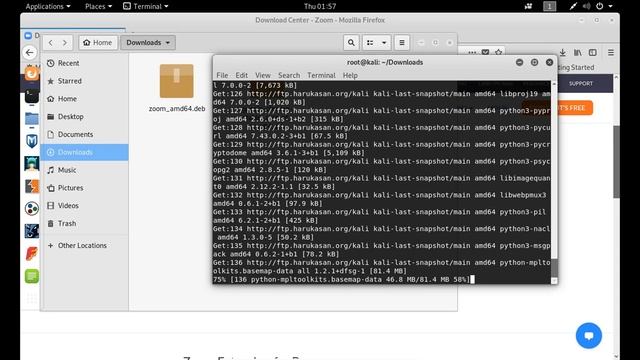Click the Firefox back arrow button
The image size is (640, 360).
(29, 52)
